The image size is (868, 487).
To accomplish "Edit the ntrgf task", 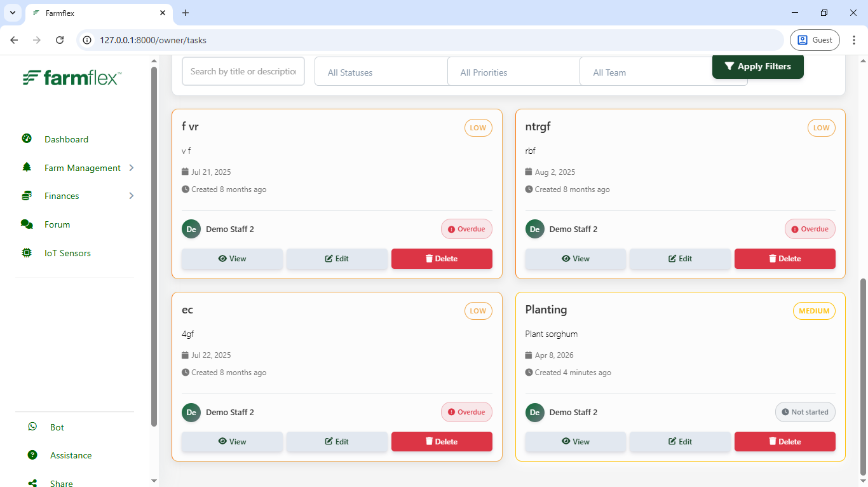I will click(680, 259).
